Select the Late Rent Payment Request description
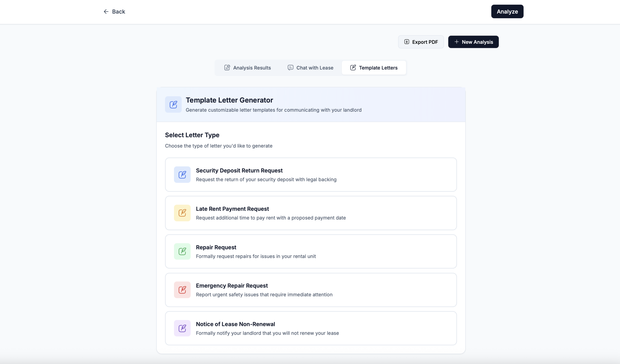Screen dimensions: 620x364 click(x=271, y=218)
